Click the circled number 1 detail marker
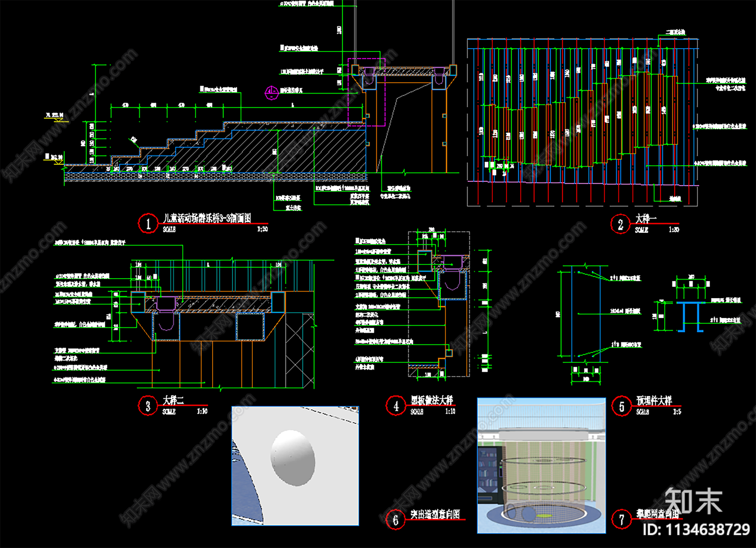Screen dimensions: 756x548 (148, 223)
